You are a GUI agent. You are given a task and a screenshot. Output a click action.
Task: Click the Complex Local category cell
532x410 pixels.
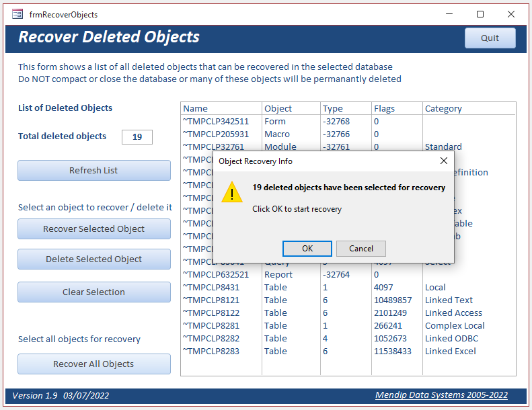[x=455, y=326]
